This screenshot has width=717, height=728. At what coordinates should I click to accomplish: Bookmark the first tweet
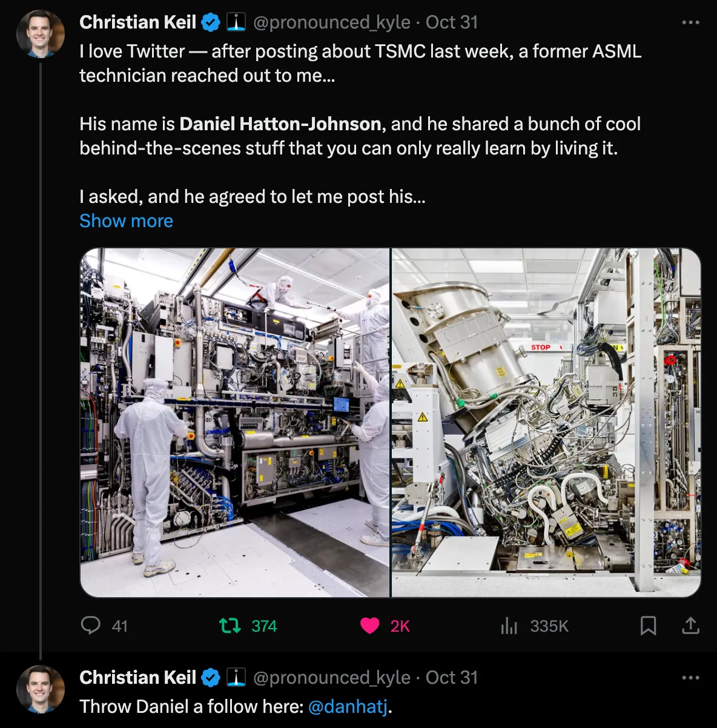(648, 625)
